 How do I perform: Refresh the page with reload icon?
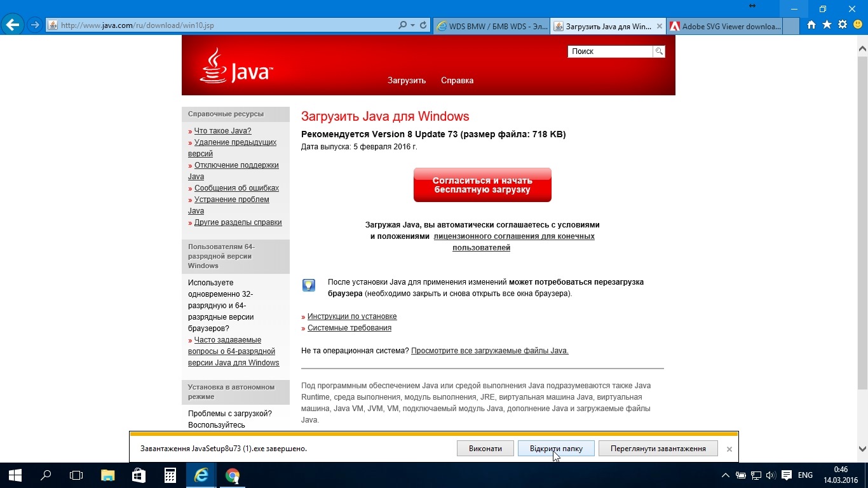click(423, 25)
